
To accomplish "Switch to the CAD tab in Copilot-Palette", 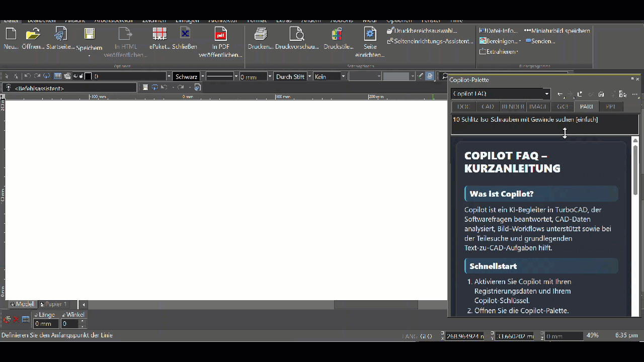I will [x=488, y=107].
